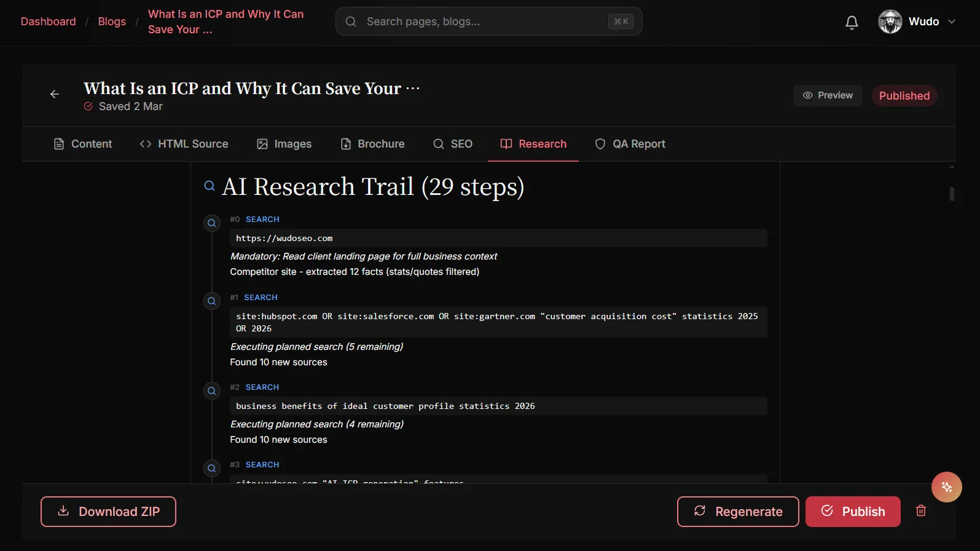
Task: Open the QA Report tab
Action: [x=630, y=144]
